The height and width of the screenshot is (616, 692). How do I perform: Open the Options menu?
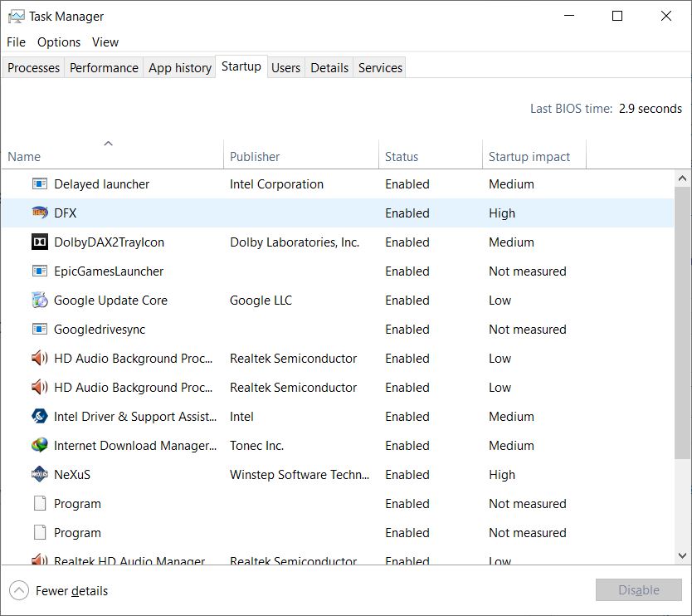coord(59,42)
